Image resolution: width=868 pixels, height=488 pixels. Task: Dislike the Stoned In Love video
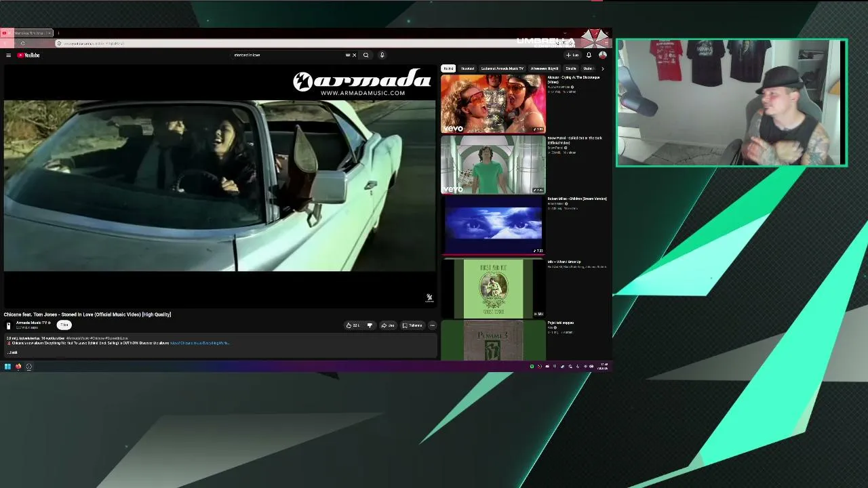pyautogui.click(x=370, y=325)
